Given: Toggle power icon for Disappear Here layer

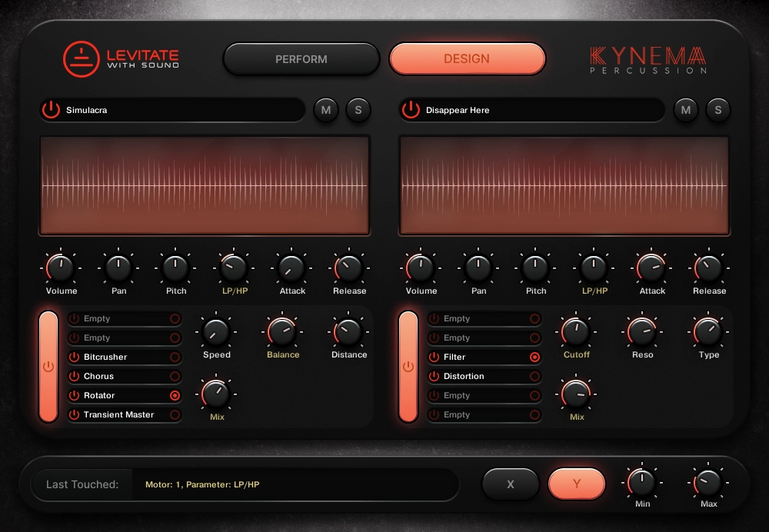Looking at the screenshot, I should (411, 110).
